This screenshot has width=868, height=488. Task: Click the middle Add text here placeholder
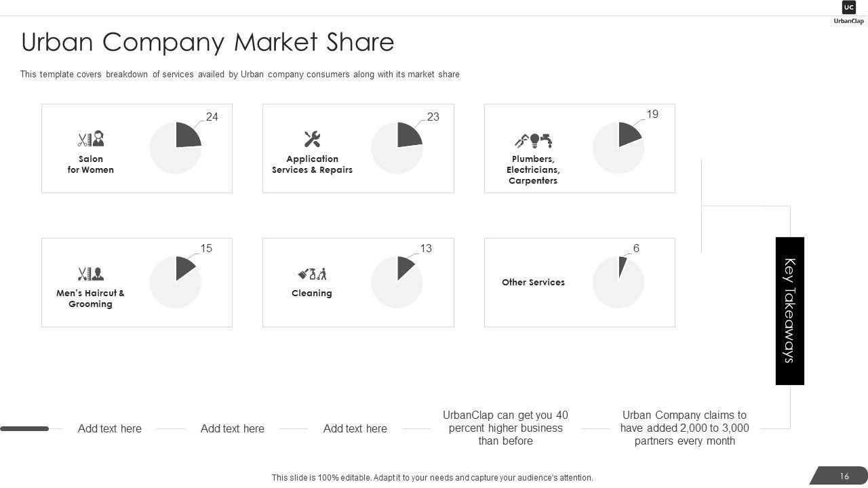coord(233,428)
